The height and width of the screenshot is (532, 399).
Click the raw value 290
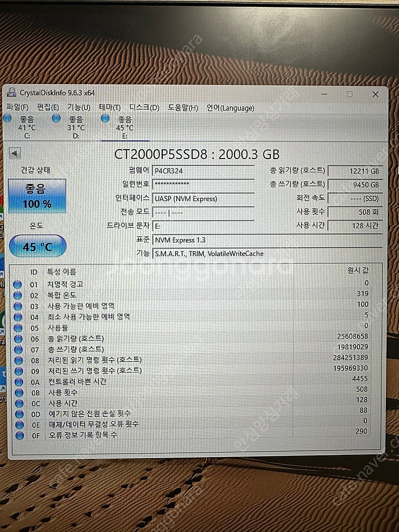click(x=362, y=431)
